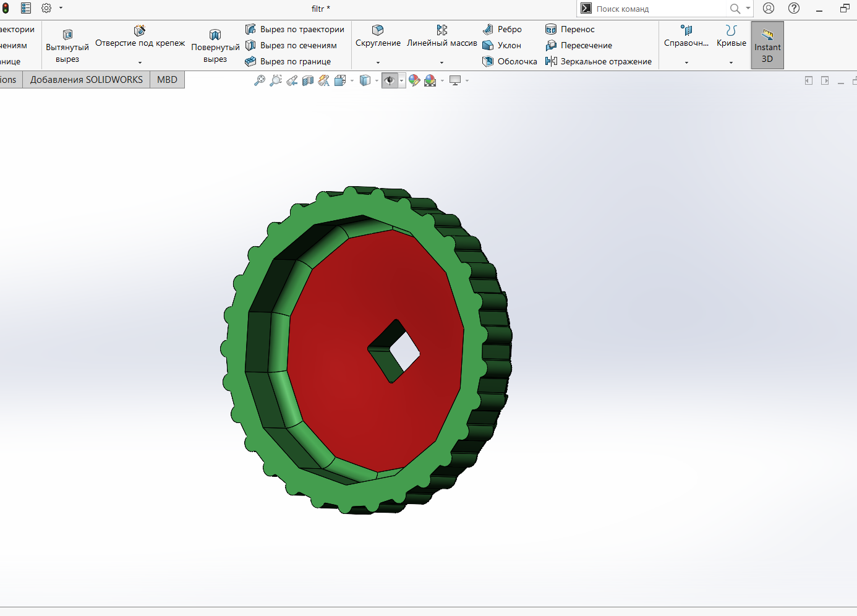The height and width of the screenshot is (616, 857).
Task: Expand the Кривые dropdown arrow
Action: (x=731, y=62)
